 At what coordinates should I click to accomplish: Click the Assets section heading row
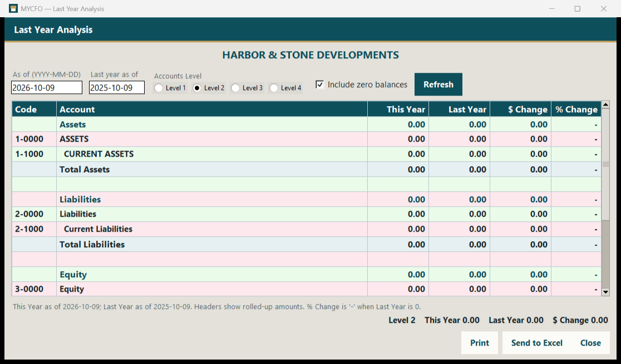pyautogui.click(x=307, y=124)
